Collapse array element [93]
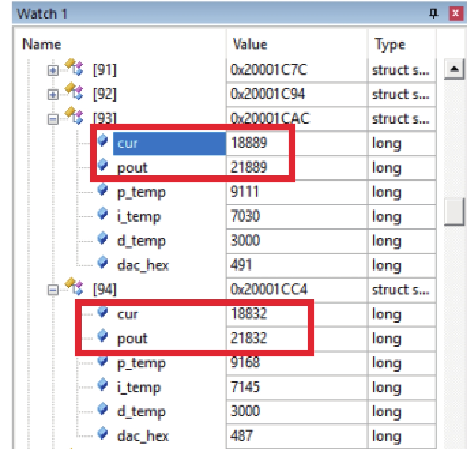Screen dimensions: 476x449 point(53,119)
